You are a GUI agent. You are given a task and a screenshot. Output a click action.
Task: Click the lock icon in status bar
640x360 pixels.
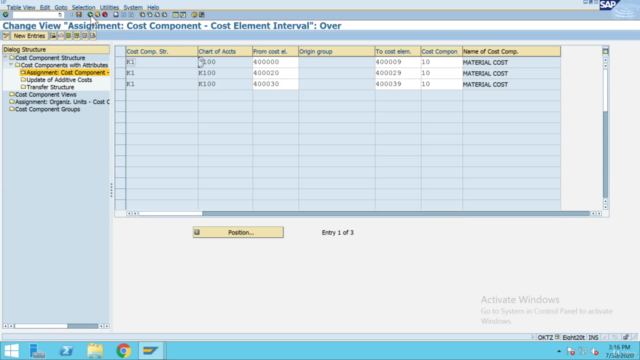pos(626,337)
